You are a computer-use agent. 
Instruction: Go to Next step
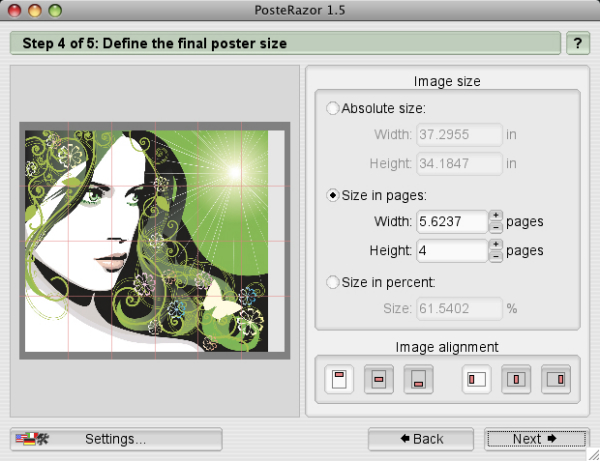pos(536,439)
